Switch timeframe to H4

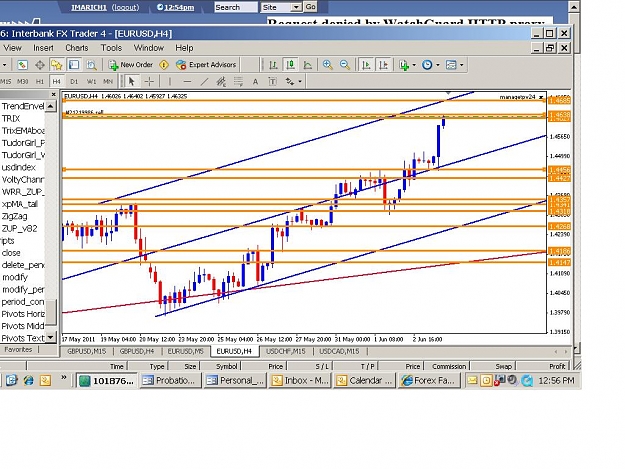pos(57,82)
